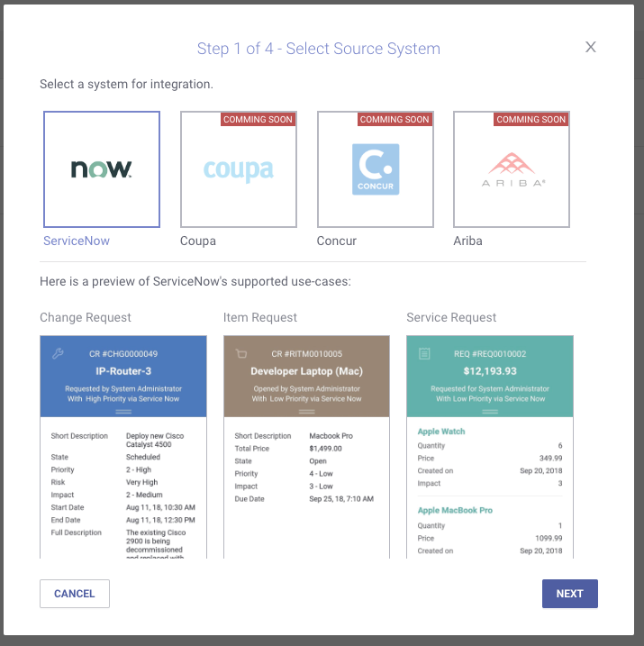Click 'Requested for System Administrator' on Service card
644x646 pixels.
click(490, 388)
